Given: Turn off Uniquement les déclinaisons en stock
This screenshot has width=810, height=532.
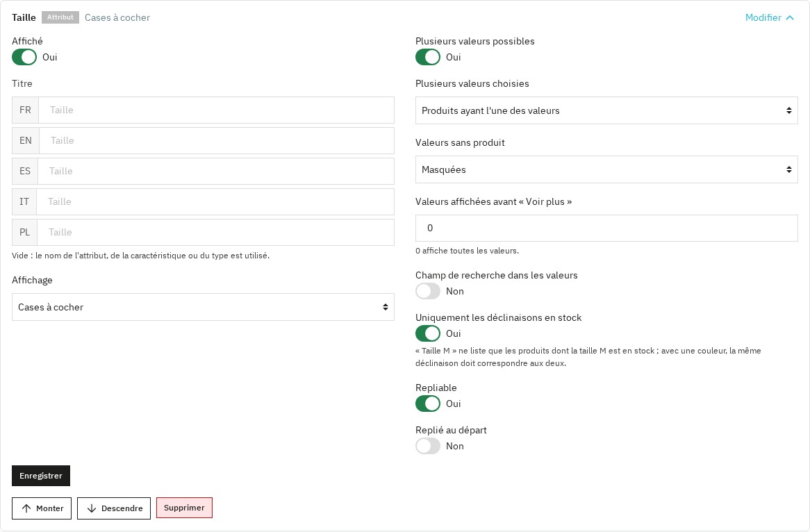Looking at the screenshot, I should [428, 333].
